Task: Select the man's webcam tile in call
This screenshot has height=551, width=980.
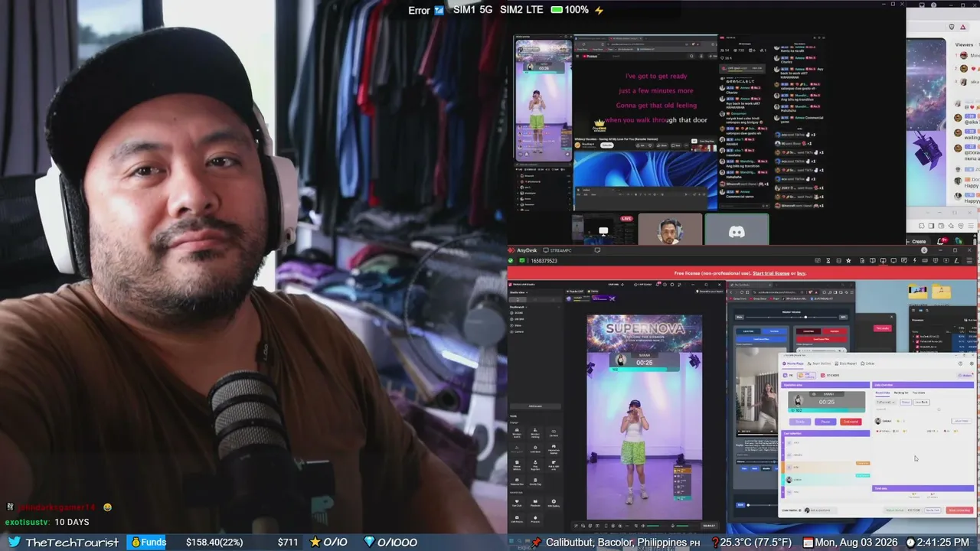Action: [x=670, y=230]
